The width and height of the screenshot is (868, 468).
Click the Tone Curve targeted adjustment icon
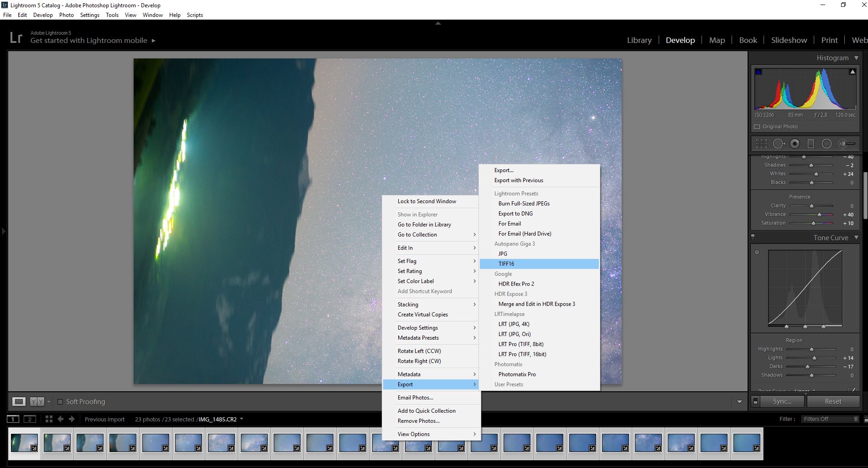pos(757,252)
